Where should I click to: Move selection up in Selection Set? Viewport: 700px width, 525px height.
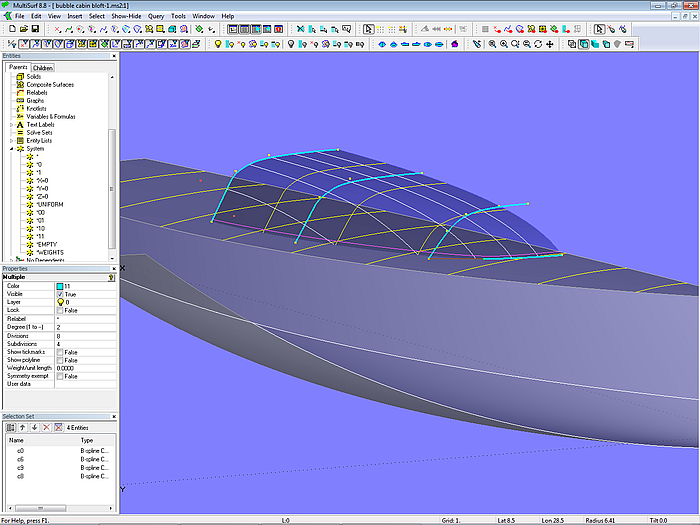coord(22,427)
